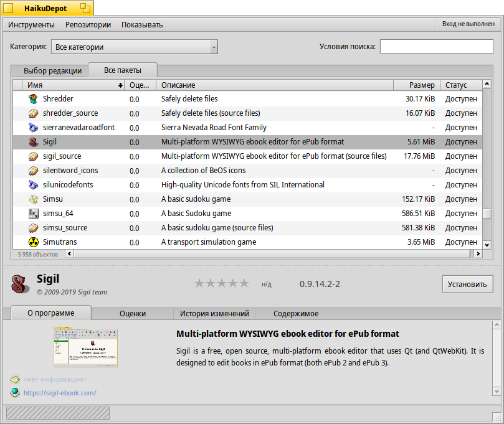
Task: Open the Показывать menu
Action: click(142, 25)
